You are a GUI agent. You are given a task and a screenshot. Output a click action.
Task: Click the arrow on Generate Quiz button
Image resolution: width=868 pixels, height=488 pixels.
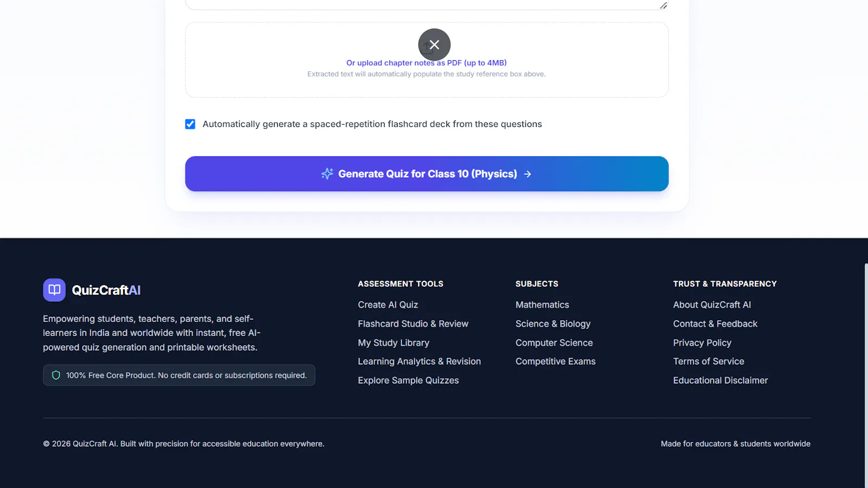[528, 174]
